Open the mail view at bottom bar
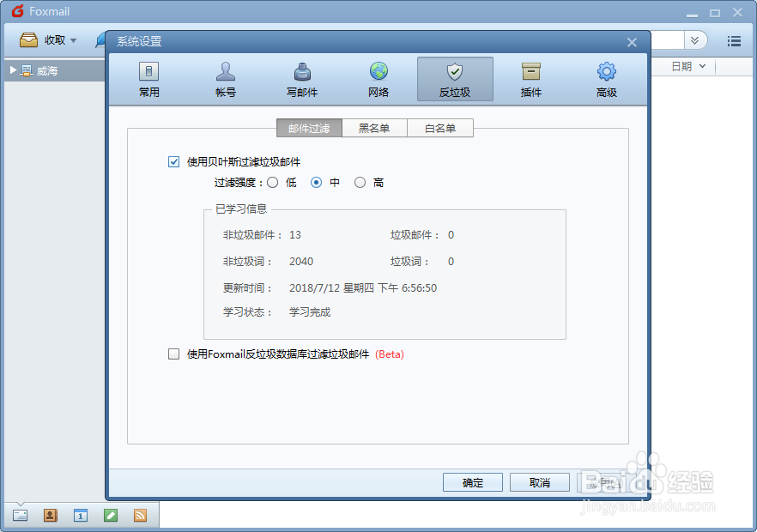 21,515
